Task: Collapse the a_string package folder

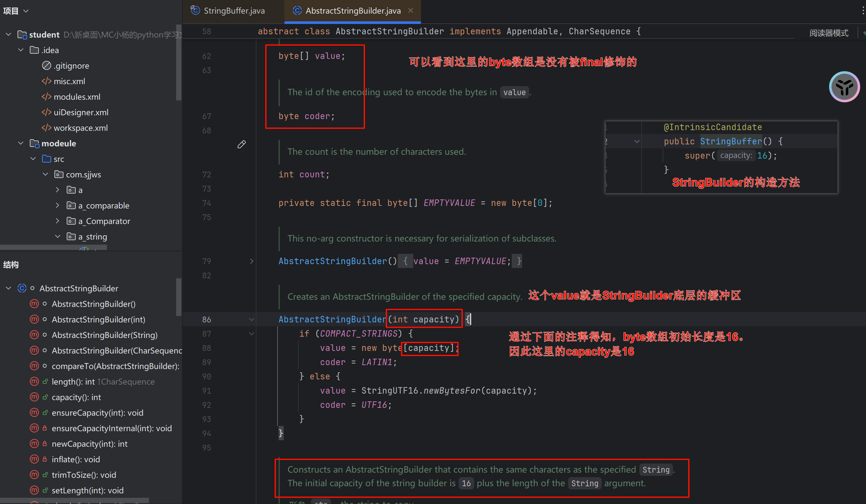Action: coord(57,237)
